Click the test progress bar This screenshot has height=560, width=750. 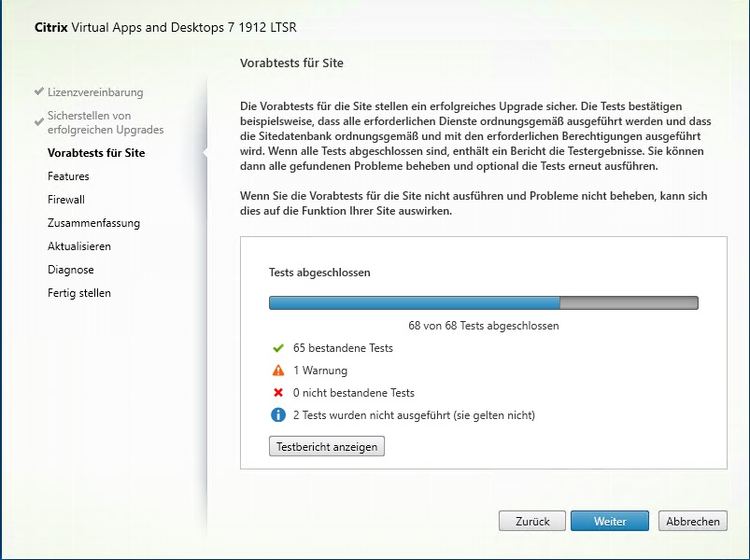click(484, 303)
